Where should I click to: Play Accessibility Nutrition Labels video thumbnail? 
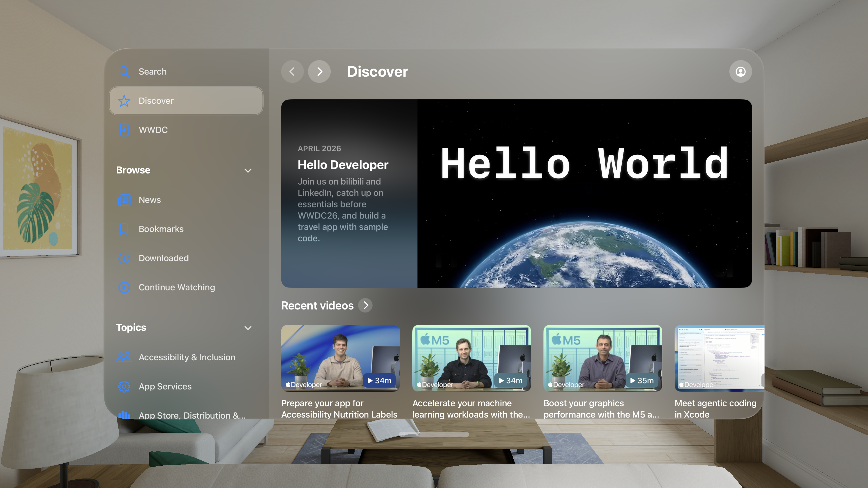pyautogui.click(x=340, y=358)
